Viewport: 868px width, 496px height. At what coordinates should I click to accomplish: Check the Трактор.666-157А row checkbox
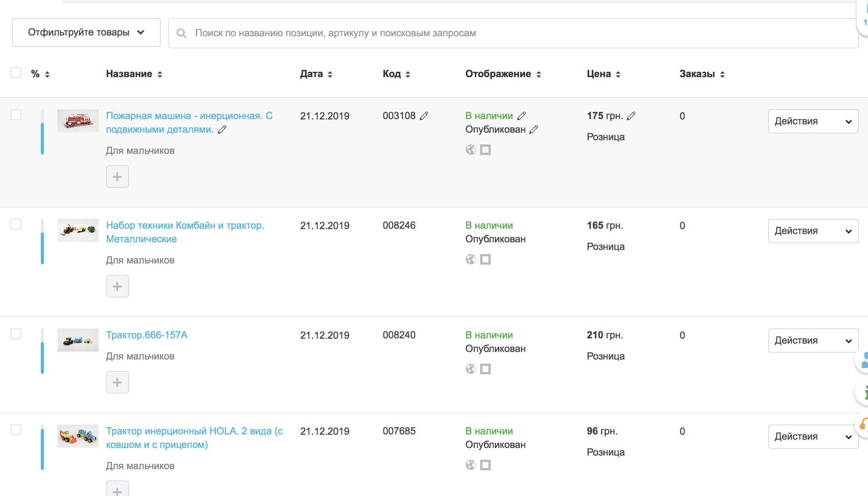pyautogui.click(x=16, y=334)
